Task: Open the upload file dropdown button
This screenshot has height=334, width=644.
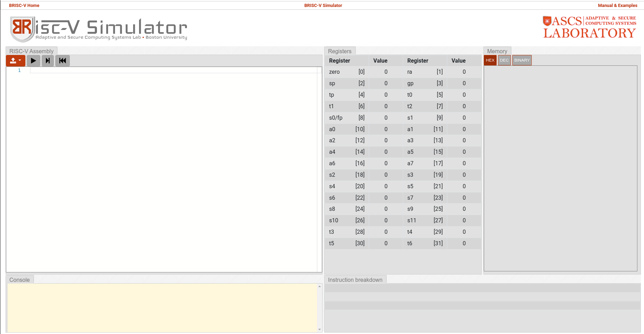Action: point(16,61)
